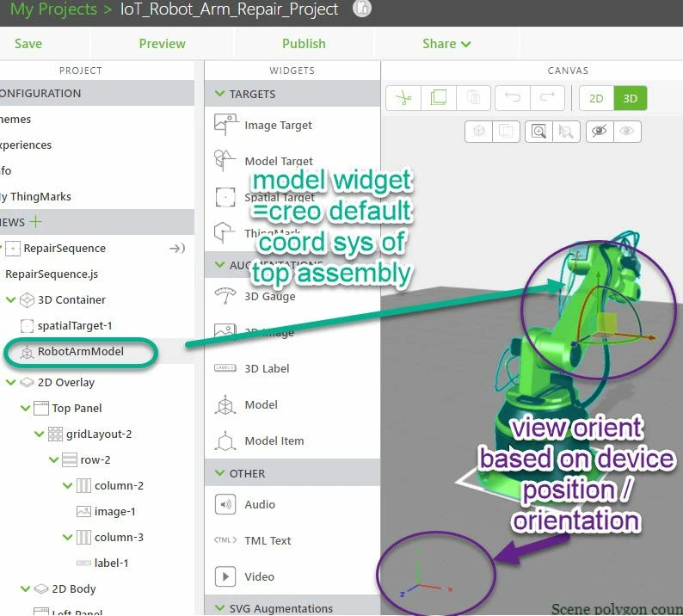Viewport: 683px width, 616px height.
Task: Select gridLayout-2 in project tree
Action: click(x=99, y=434)
